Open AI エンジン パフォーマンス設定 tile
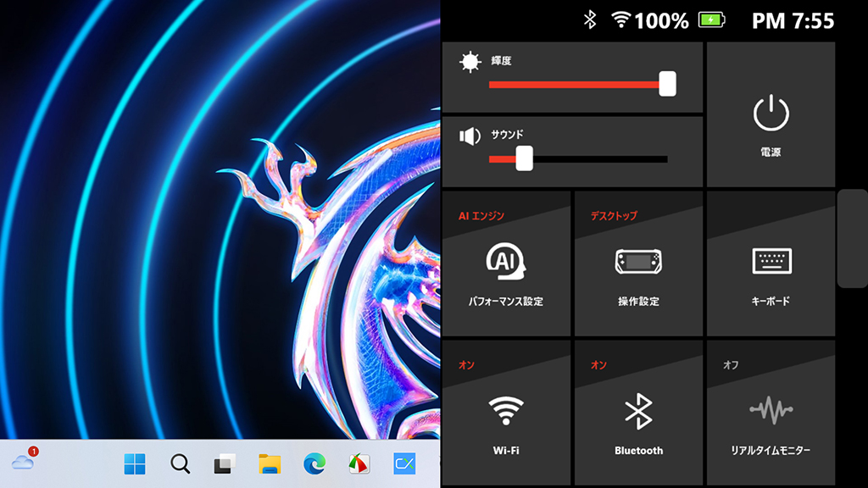The image size is (868, 488). tap(506, 264)
